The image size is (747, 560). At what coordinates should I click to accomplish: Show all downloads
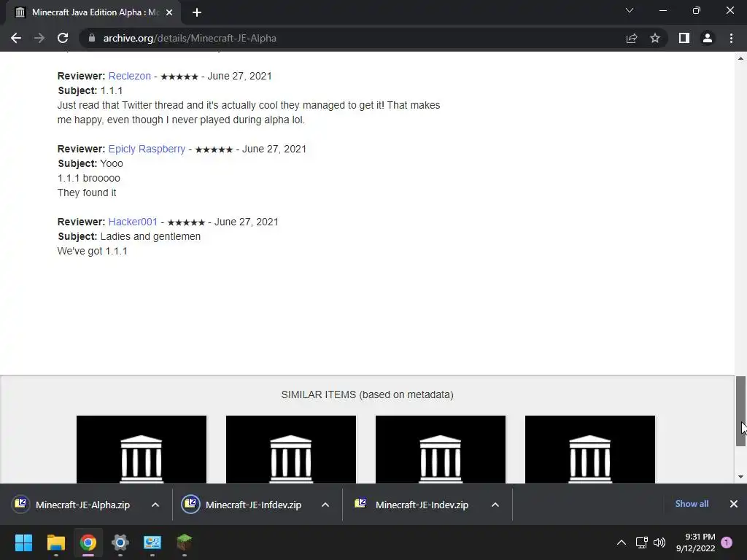coord(692,504)
